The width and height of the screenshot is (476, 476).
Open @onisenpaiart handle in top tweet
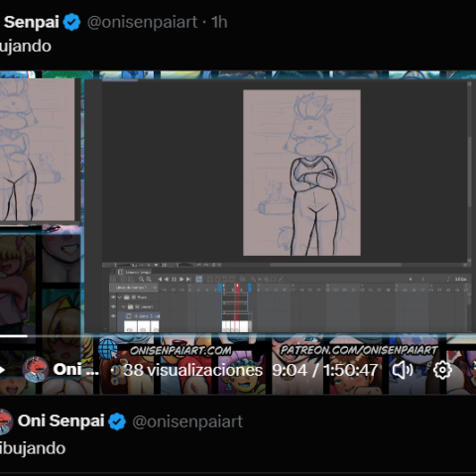pos(142,23)
